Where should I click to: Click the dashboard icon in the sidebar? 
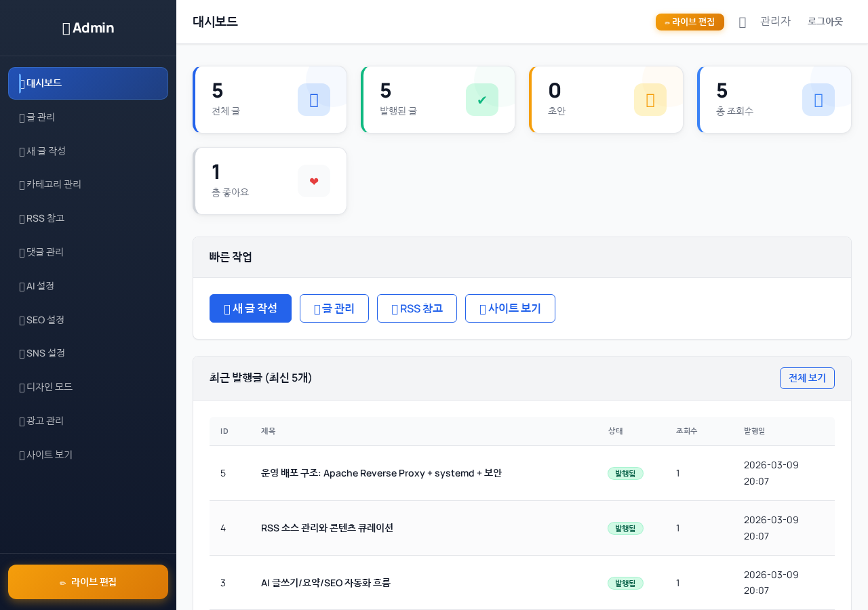click(x=22, y=83)
